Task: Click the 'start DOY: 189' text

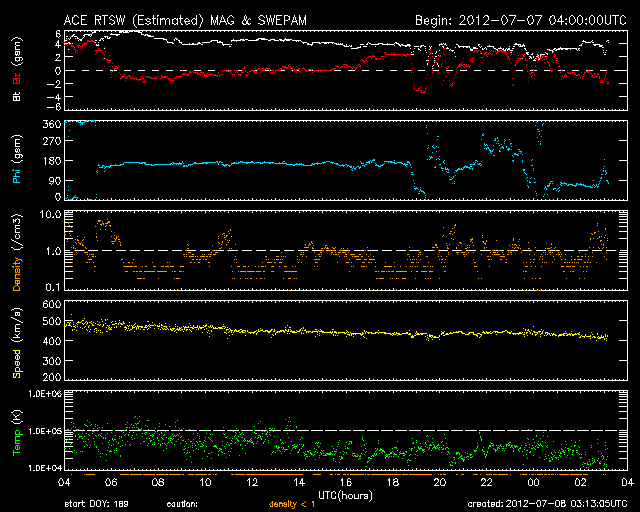Action: tap(96, 504)
